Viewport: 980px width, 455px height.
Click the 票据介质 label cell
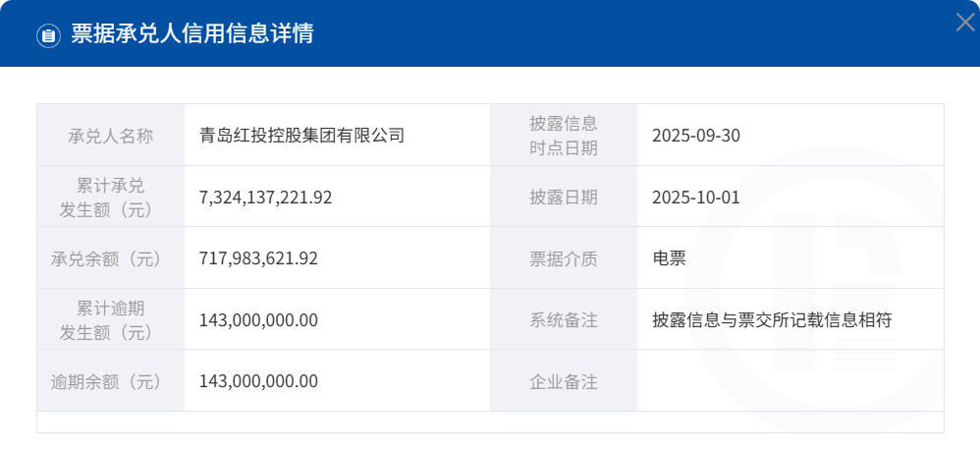click(564, 258)
